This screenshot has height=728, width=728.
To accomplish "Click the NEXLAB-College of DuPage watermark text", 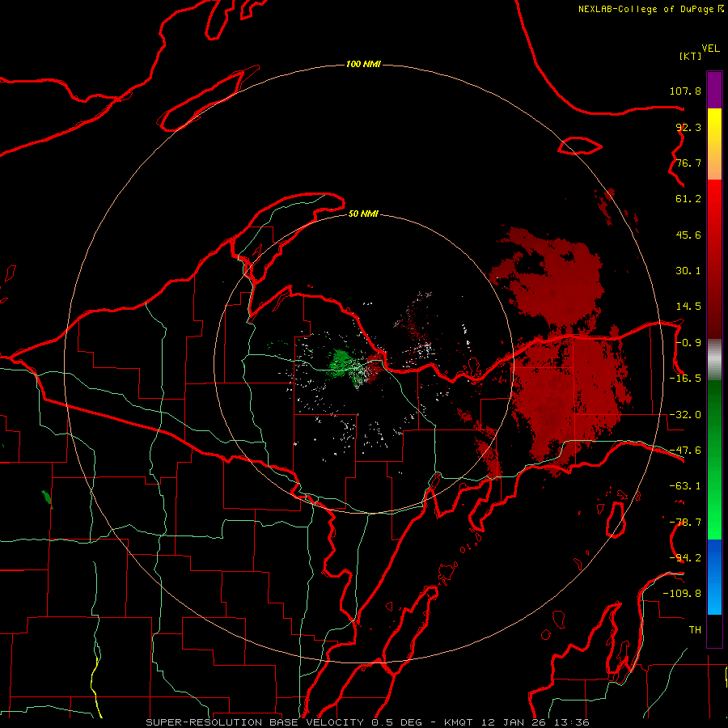I will tap(650, 9).
